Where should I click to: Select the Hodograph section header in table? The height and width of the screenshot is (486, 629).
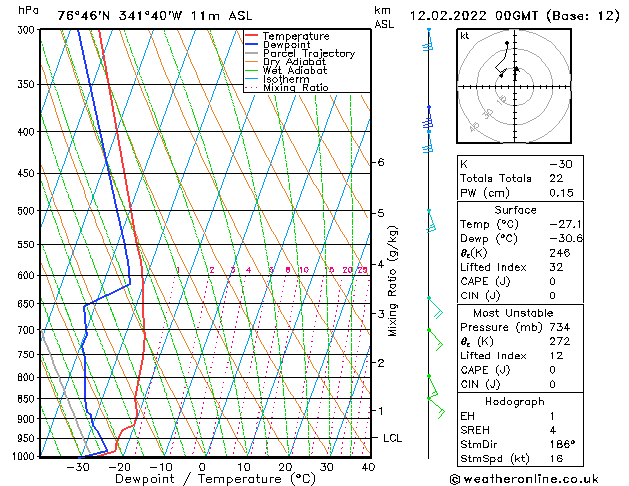pyautogui.click(x=515, y=401)
